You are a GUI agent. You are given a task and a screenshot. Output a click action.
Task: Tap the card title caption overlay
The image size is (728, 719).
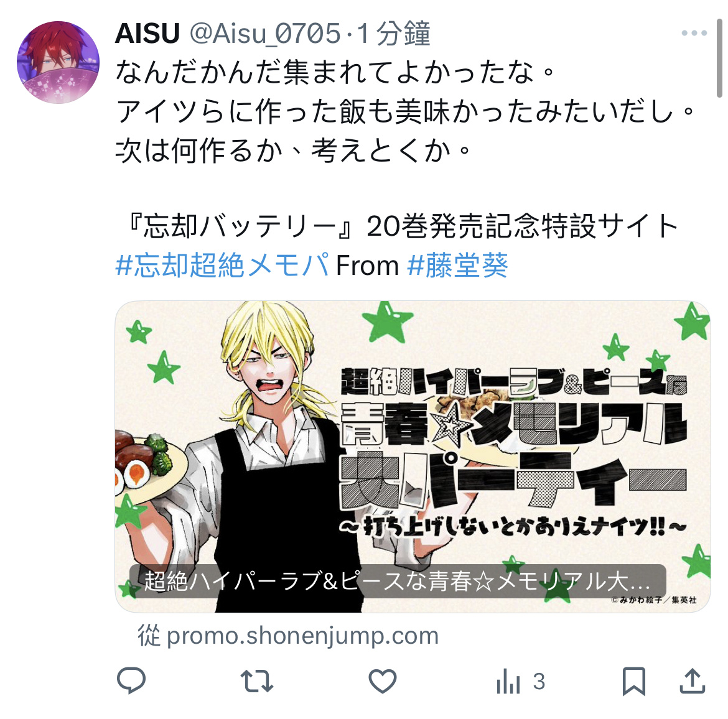point(398,581)
